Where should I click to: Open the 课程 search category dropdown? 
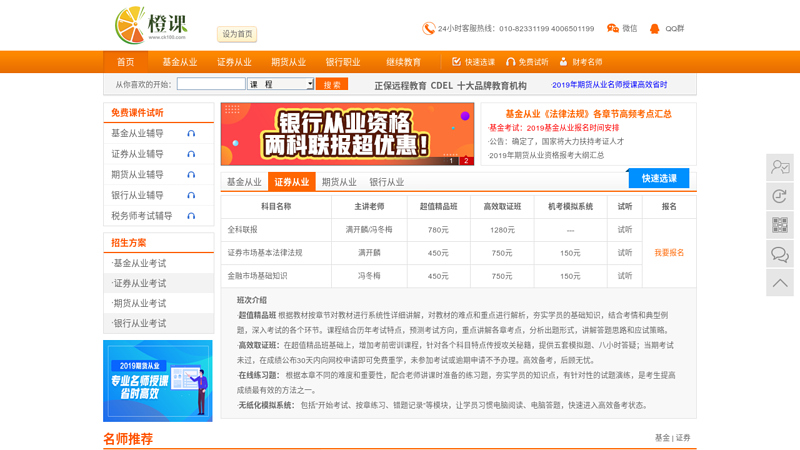coord(280,84)
